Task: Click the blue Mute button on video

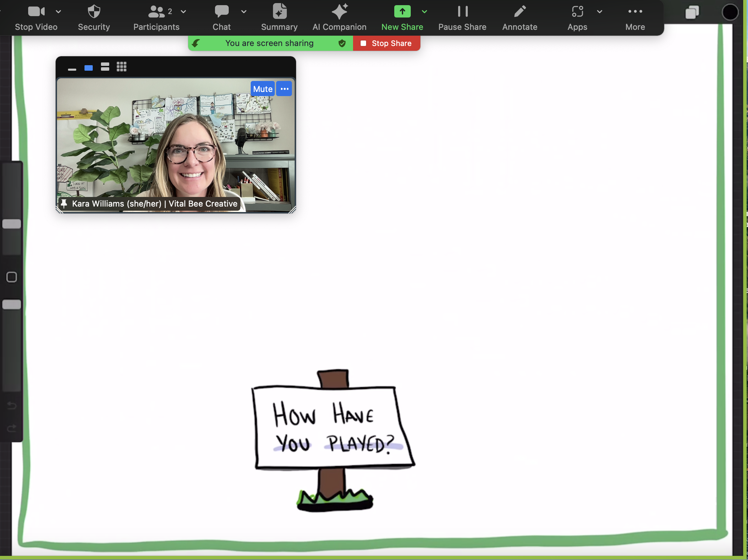Action: 262,89
